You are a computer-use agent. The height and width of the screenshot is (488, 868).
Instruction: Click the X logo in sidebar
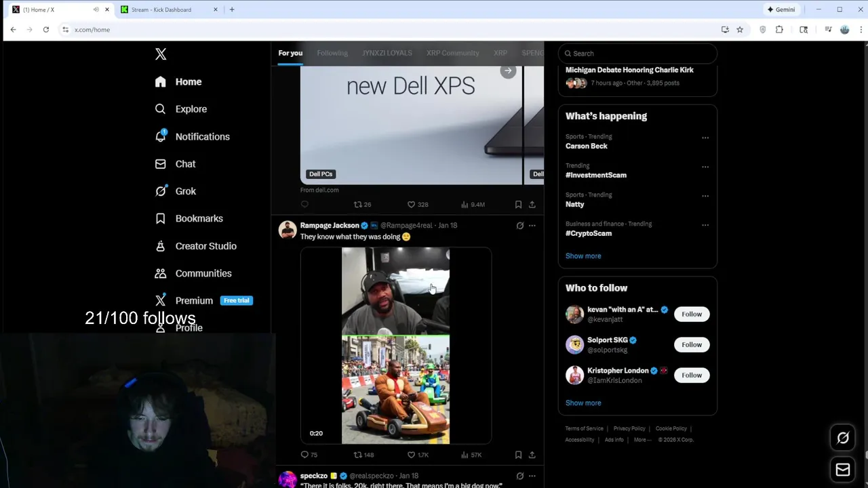161,54
